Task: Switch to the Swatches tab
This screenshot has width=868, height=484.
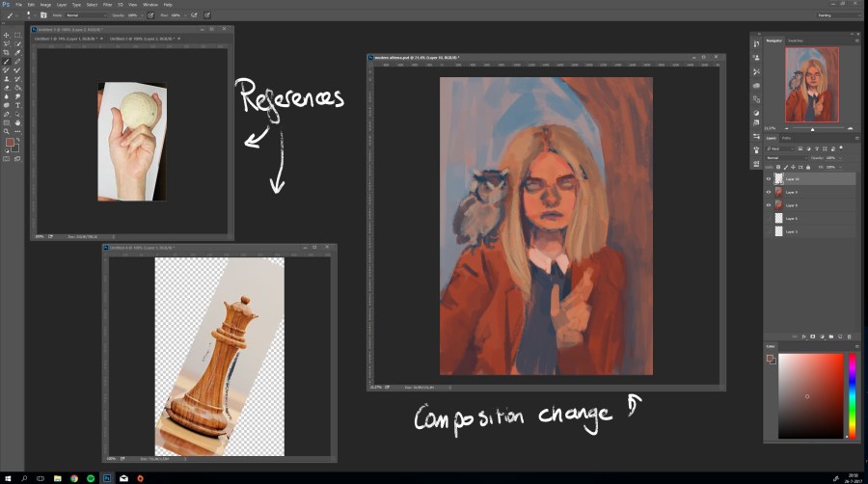Action: coord(797,40)
